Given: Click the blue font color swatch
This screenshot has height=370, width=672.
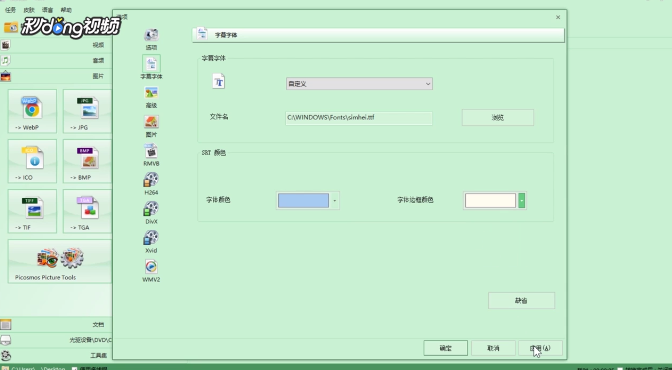Looking at the screenshot, I should click(x=303, y=200).
